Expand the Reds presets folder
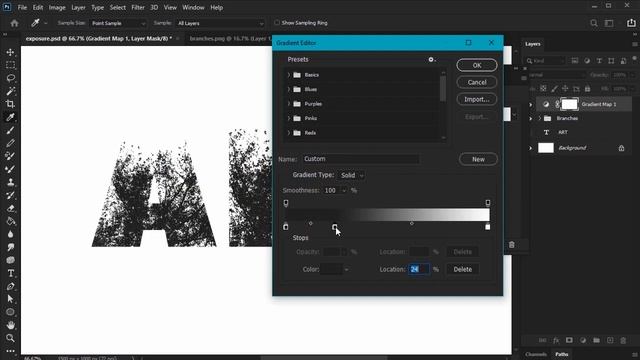The width and height of the screenshot is (640, 360). tap(289, 133)
